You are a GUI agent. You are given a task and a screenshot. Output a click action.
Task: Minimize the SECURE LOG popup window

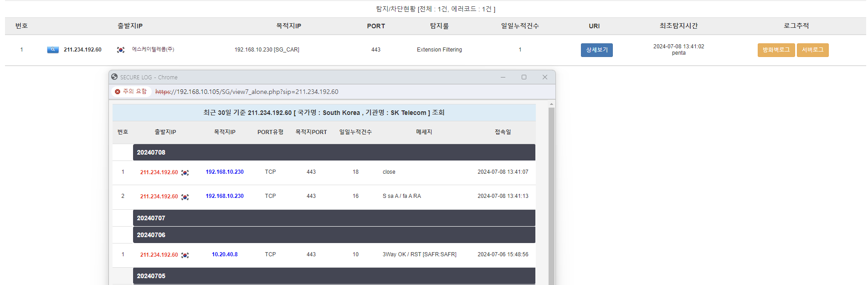tap(503, 77)
